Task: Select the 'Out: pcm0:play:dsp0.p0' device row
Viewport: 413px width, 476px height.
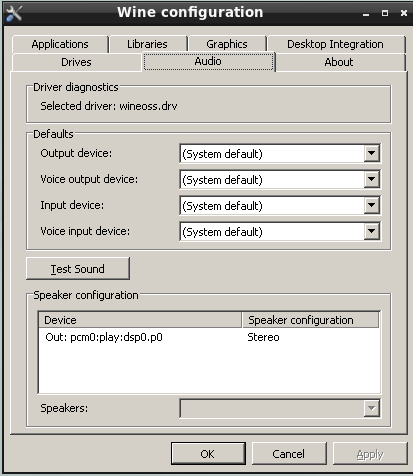Action: point(209,337)
